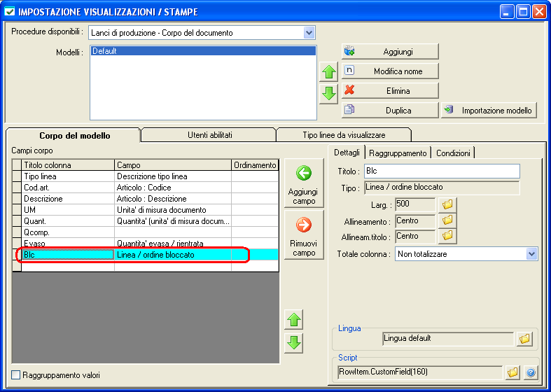Open folder picker in Script section
Viewport: 551px width, 392px height.
click(512, 372)
